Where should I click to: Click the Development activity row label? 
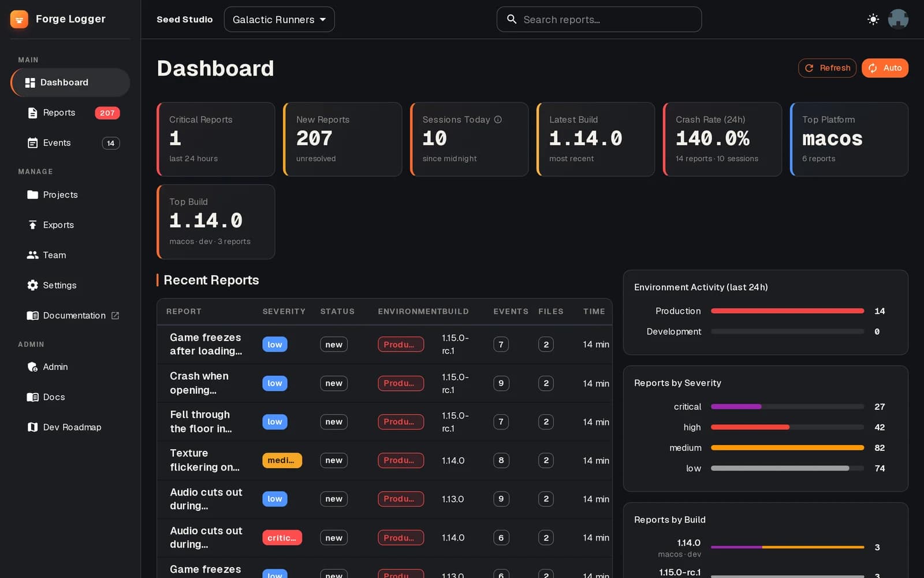tap(673, 332)
